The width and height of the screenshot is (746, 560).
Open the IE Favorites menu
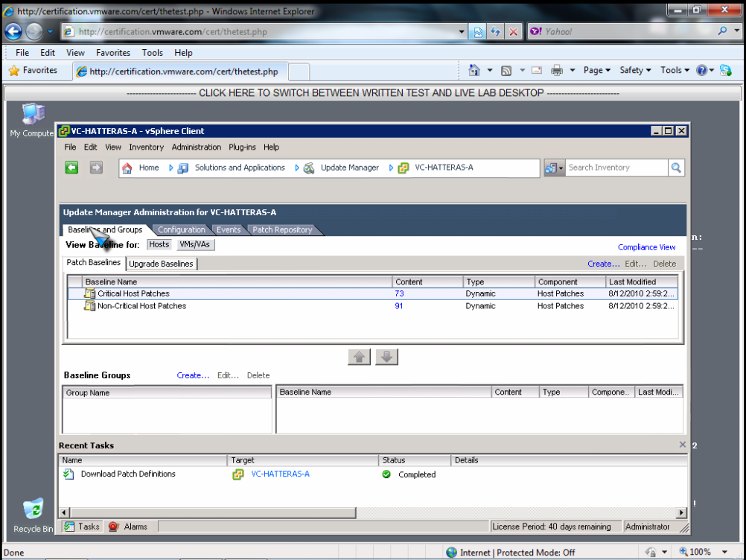pyautogui.click(x=112, y=53)
